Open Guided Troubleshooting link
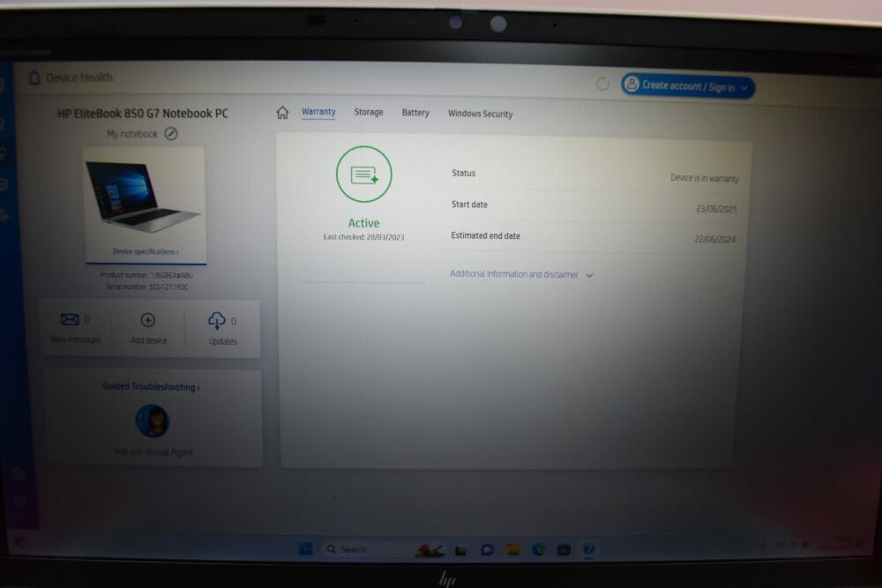The width and height of the screenshot is (882, 588). pyautogui.click(x=151, y=387)
